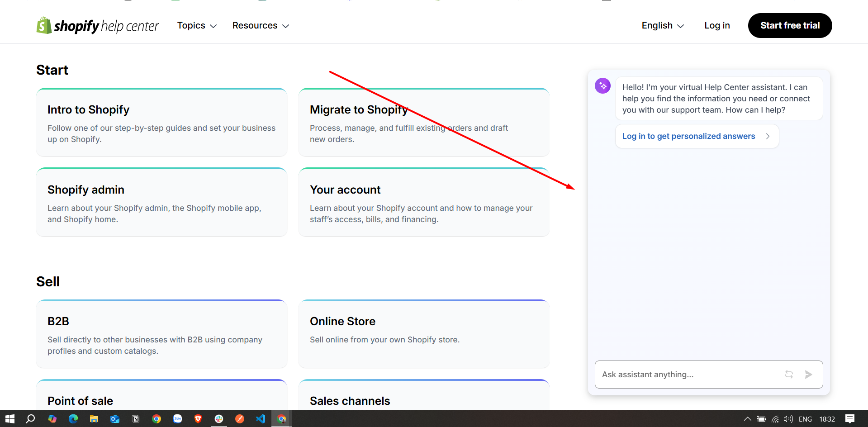Click the Sell section heading

pos(48,282)
